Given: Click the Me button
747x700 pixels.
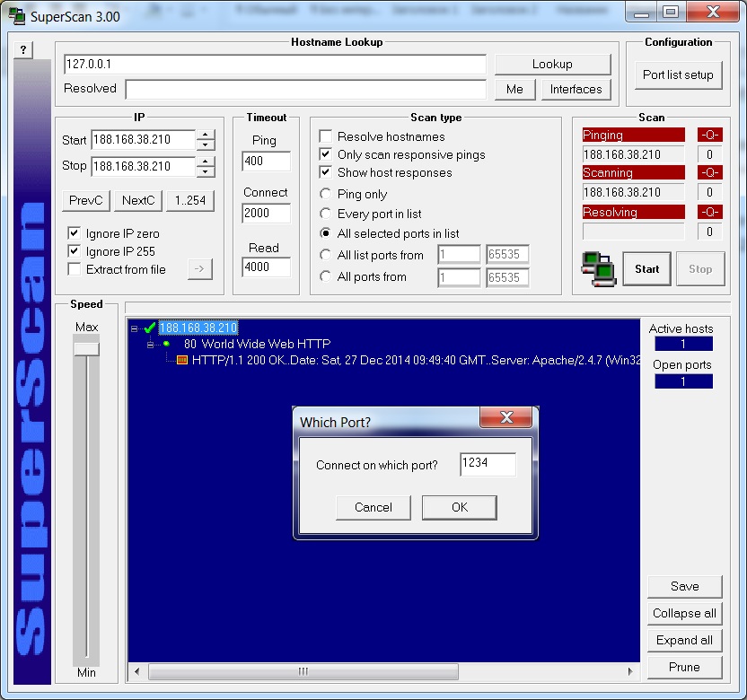Looking at the screenshot, I should tap(514, 90).
